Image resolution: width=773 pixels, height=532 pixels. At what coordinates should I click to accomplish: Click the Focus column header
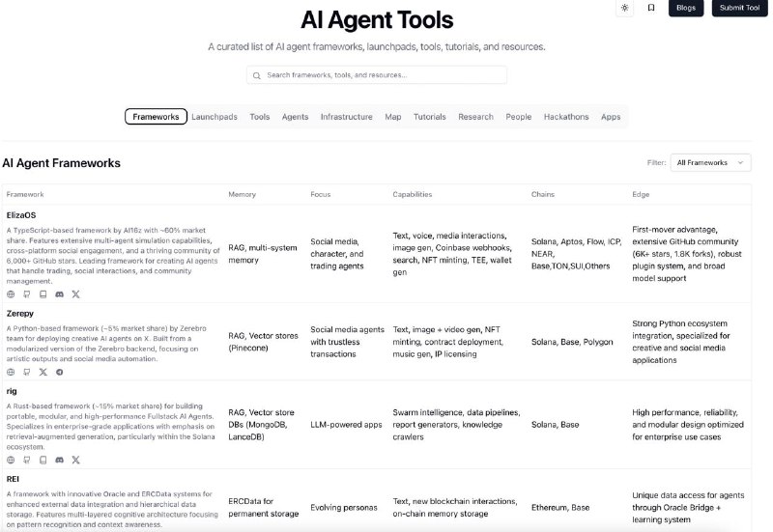coord(321,195)
